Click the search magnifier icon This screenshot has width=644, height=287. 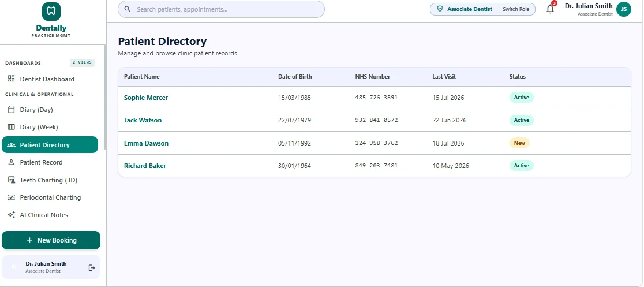pyautogui.click(x=128, y=9)
